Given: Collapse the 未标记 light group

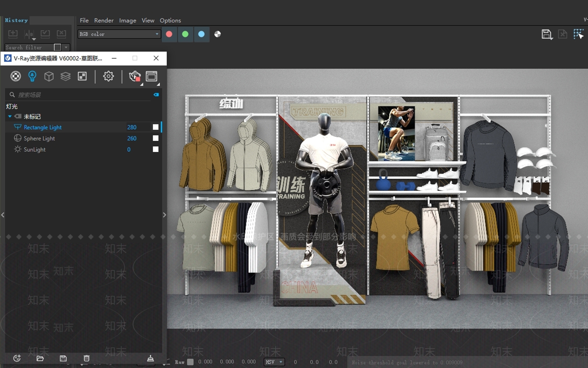Looking at the screenshot, I should pos(10,116).
